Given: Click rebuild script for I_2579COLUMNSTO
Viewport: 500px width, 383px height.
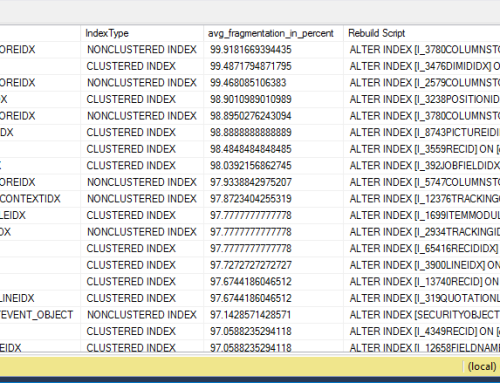Looking at the screenshot, I should pos(422,83).
